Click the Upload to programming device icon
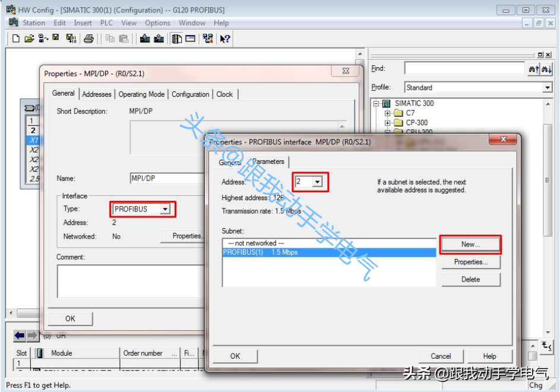The width and height of the screenshot is (560, 392). pos(159,39)
